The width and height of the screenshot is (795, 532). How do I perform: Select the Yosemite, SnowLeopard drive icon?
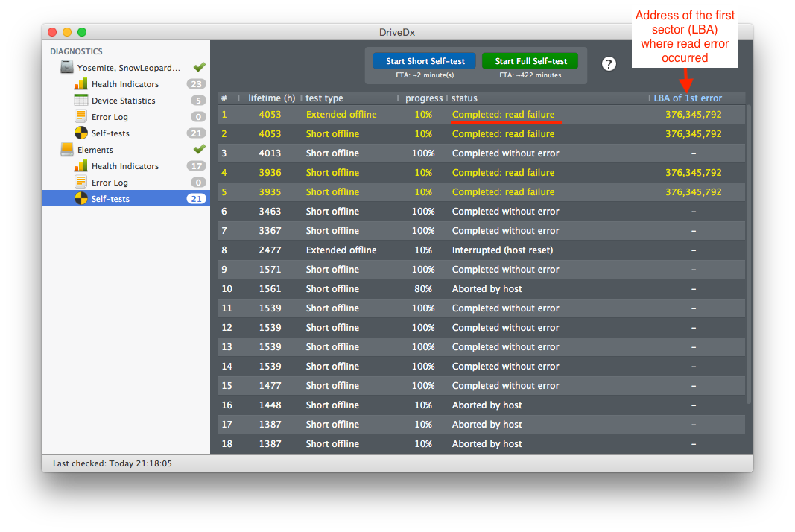click(x=67, y=67)
